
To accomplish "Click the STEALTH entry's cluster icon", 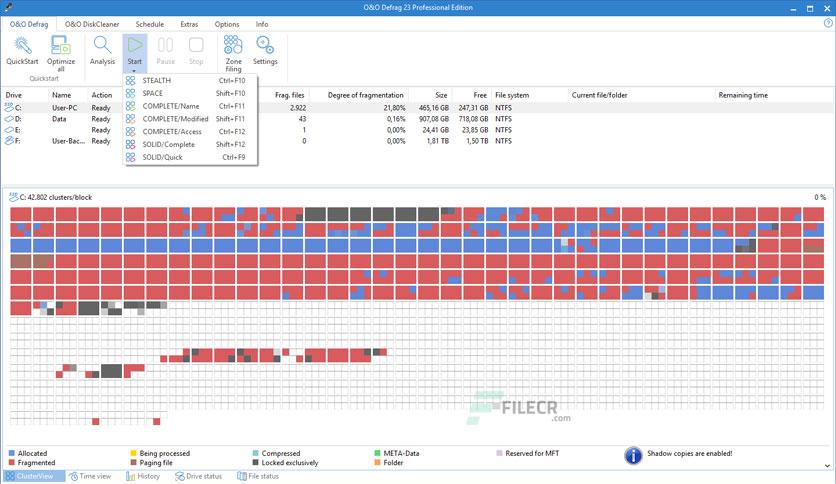I will [x=131, y=80].
